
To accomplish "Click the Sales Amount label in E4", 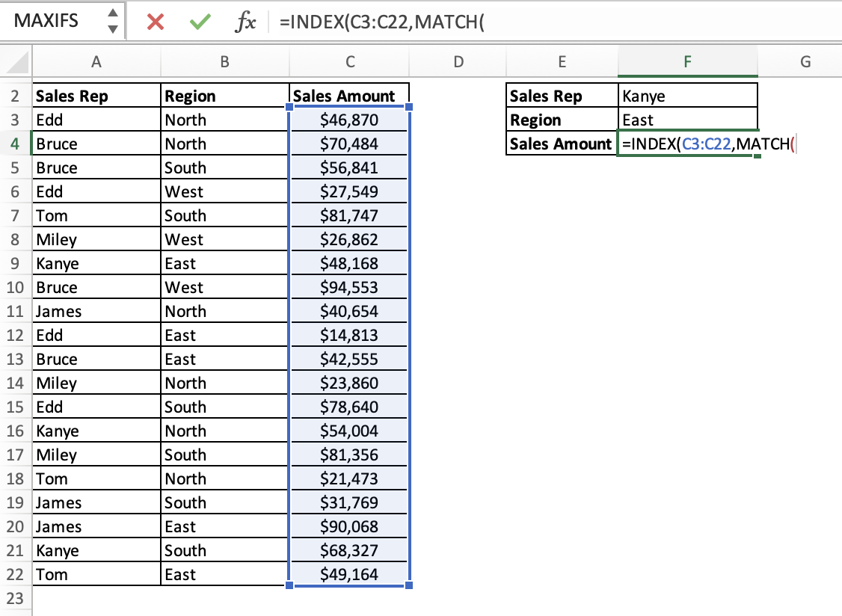I will (x=562, y=144).
